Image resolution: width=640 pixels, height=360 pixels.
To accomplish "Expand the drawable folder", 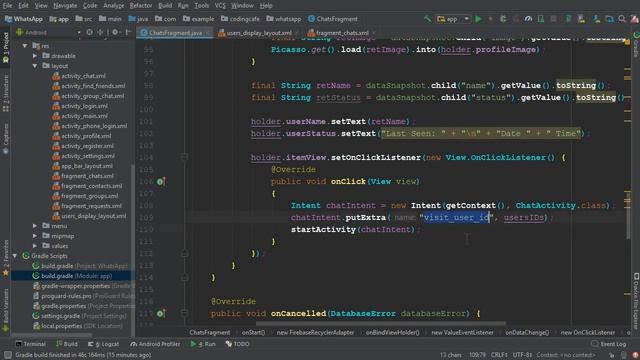I will (x=35, y=56).
